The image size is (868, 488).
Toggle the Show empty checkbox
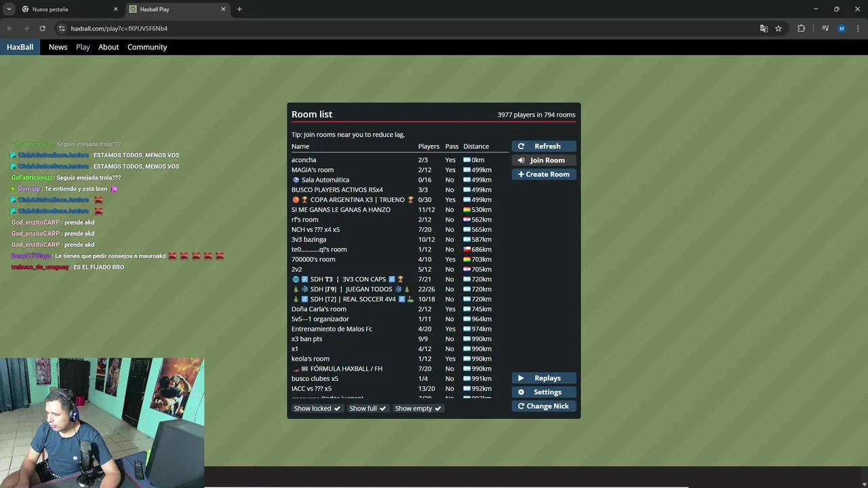pos(418,409)
